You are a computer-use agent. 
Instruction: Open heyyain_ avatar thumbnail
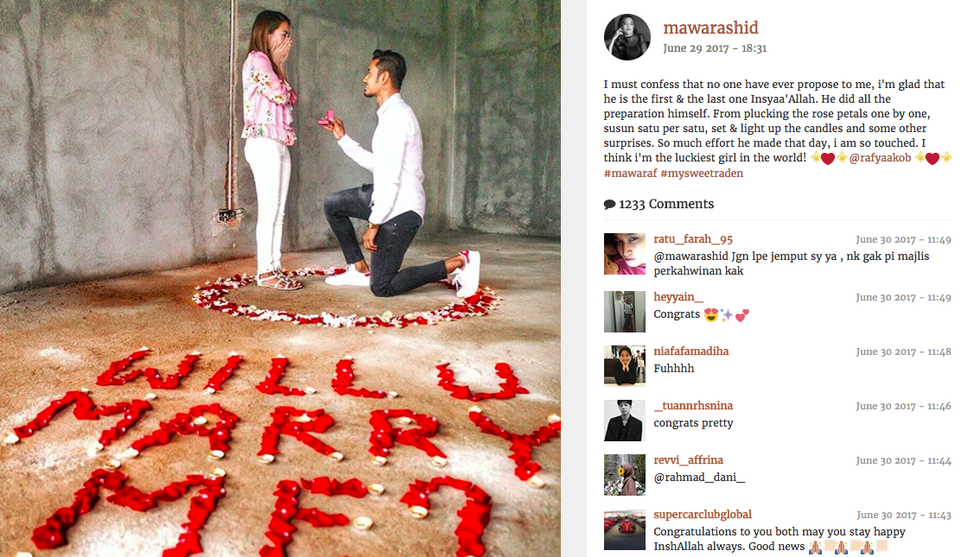click(624, 312)
